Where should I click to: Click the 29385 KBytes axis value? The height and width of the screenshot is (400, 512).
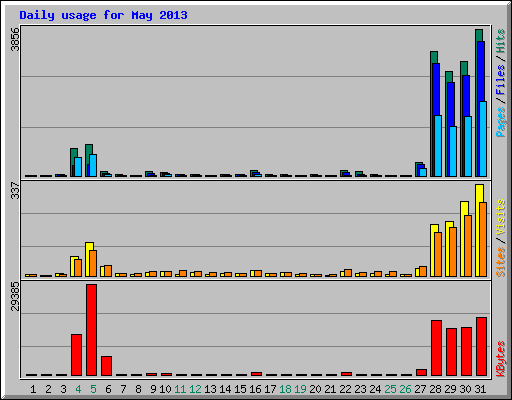(x=15, y=296)
